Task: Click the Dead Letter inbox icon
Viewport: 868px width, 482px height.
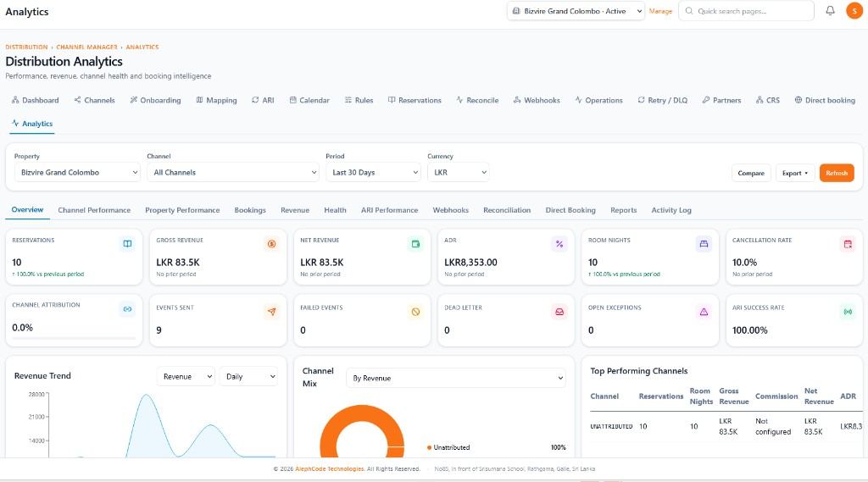Action: pos(559,312)
